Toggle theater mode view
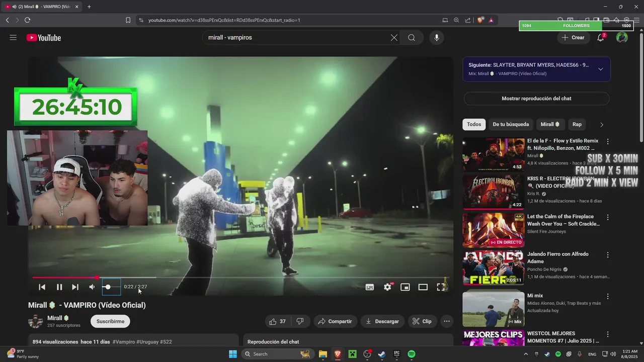The width and height of the screenshot is (644, 362). click(423, 287)
